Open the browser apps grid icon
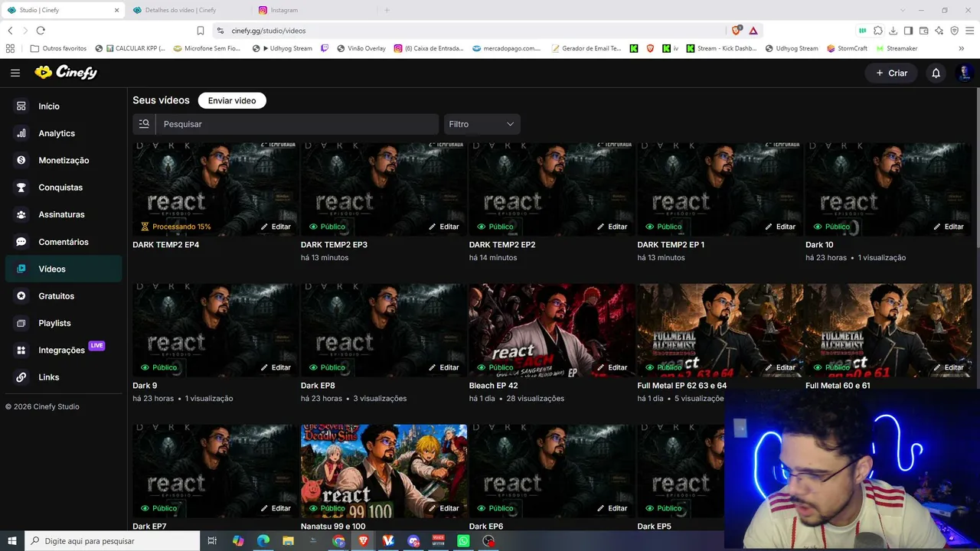This screenshot has width=980, height=551. tap(10, 48)
